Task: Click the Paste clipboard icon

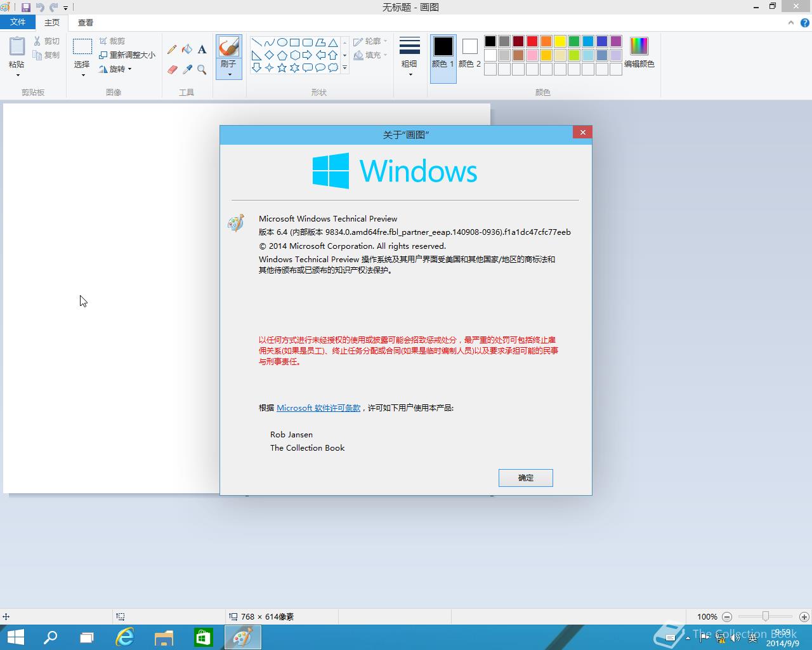Action: [x=17, y=47]
